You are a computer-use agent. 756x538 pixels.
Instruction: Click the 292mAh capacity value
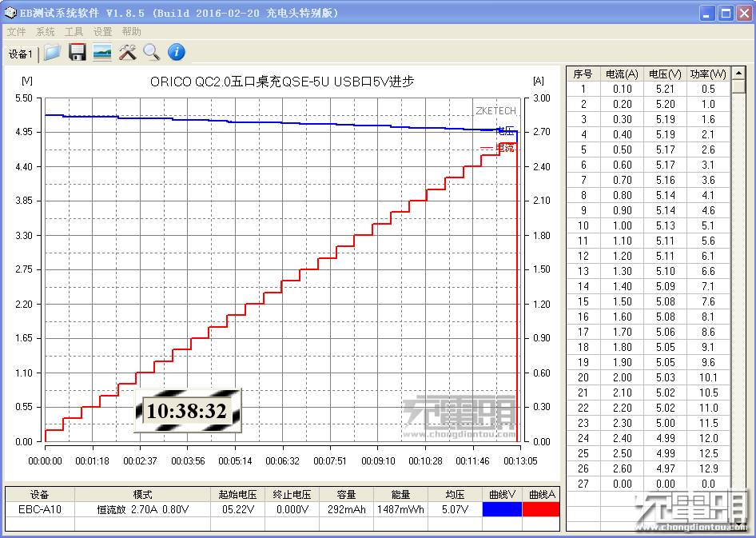click(346, 509)
